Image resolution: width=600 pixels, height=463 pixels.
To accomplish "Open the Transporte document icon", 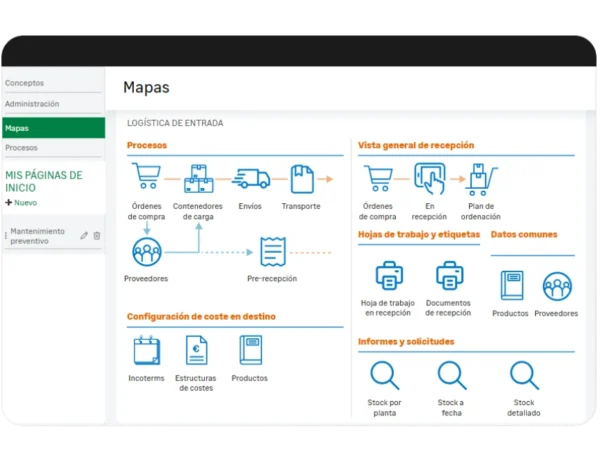I will click(302, 179).
